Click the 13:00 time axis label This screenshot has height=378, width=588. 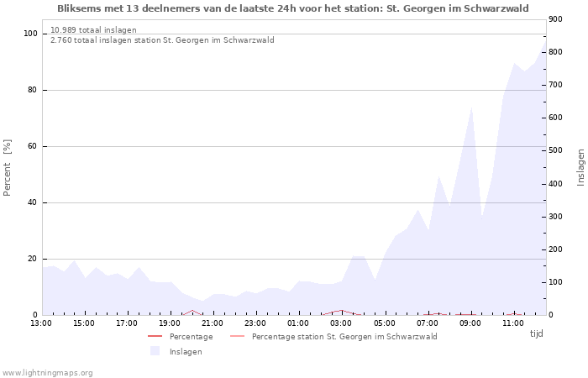click(41, 323)
